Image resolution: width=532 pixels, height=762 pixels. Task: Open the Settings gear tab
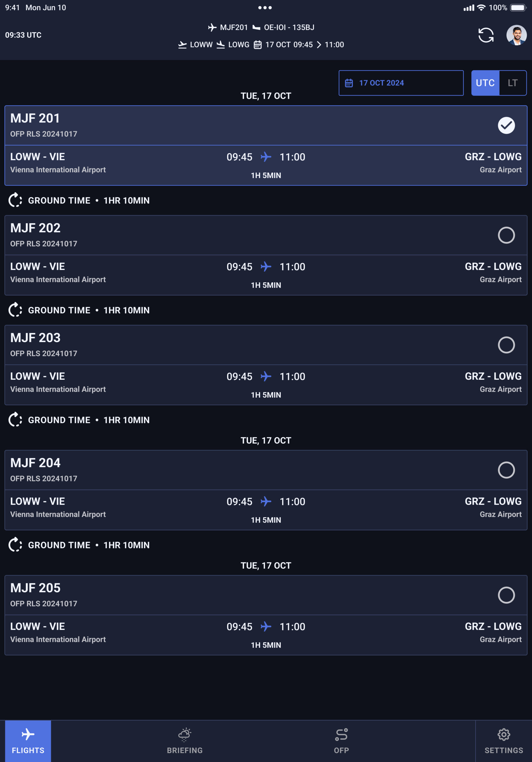pyautogui.click(x=504, y=741)
